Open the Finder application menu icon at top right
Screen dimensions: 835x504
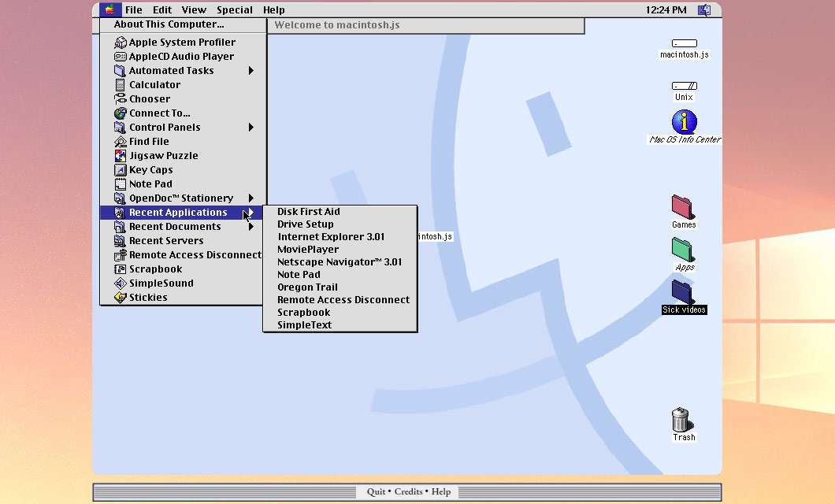704,9
